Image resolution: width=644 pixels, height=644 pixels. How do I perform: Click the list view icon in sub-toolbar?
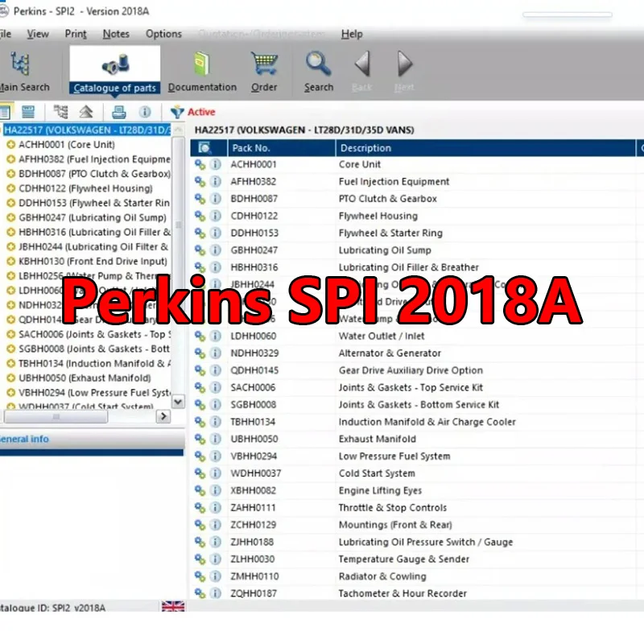(5, 112)
